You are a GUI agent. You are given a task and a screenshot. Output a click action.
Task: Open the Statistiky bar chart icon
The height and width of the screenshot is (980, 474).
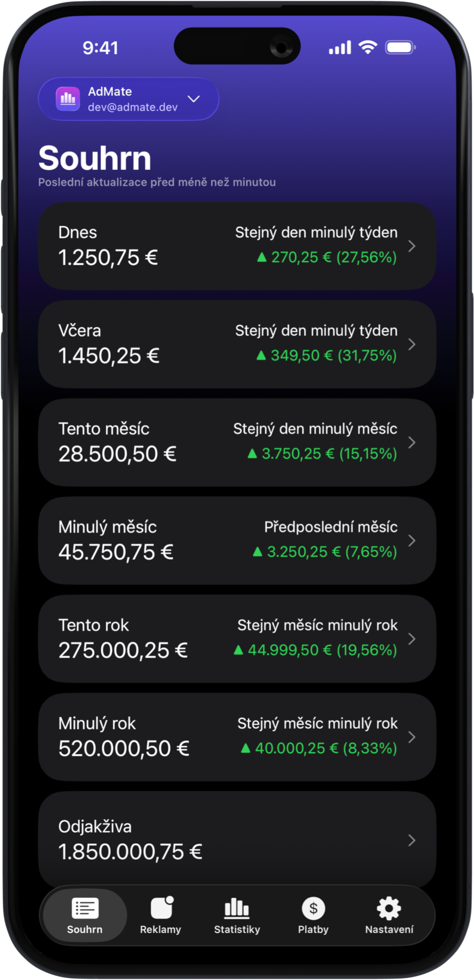pos(237,908)
